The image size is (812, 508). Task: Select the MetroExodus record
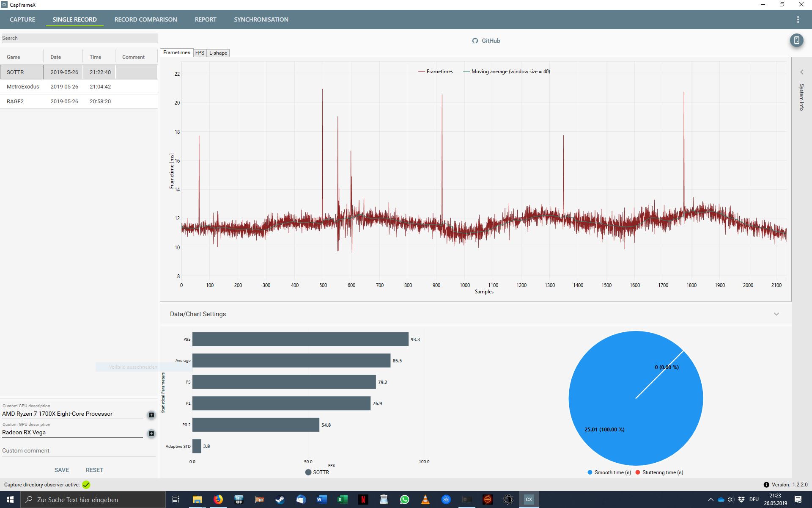[x=23, y=87]
